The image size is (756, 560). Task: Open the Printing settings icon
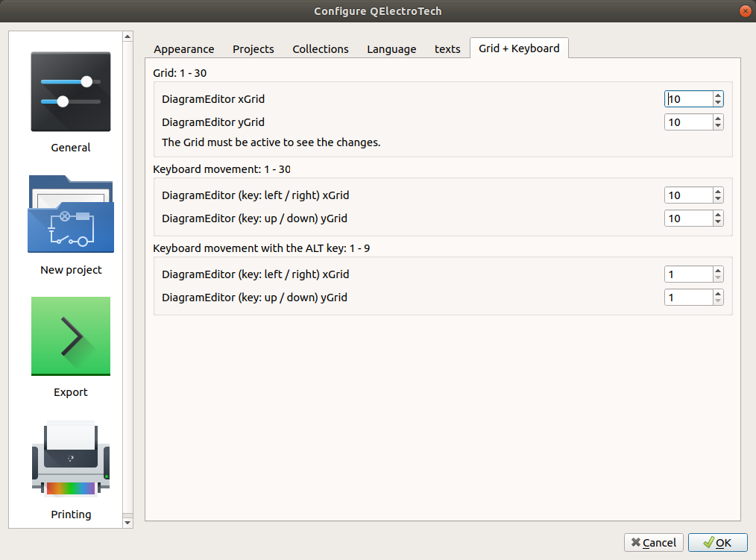point(71,459)
